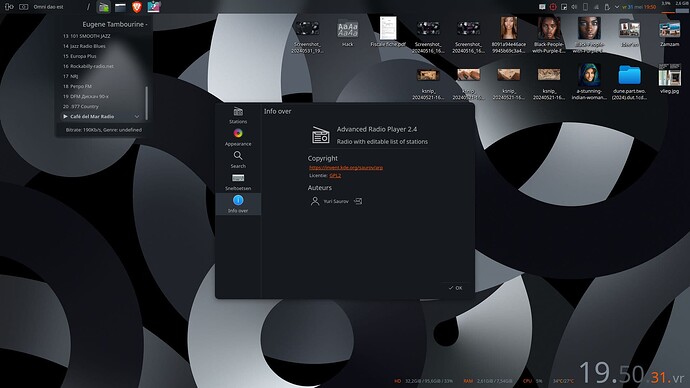Open the clipboard tray icon
Viewport: 690px width, 388px height.
pos(607,7)
